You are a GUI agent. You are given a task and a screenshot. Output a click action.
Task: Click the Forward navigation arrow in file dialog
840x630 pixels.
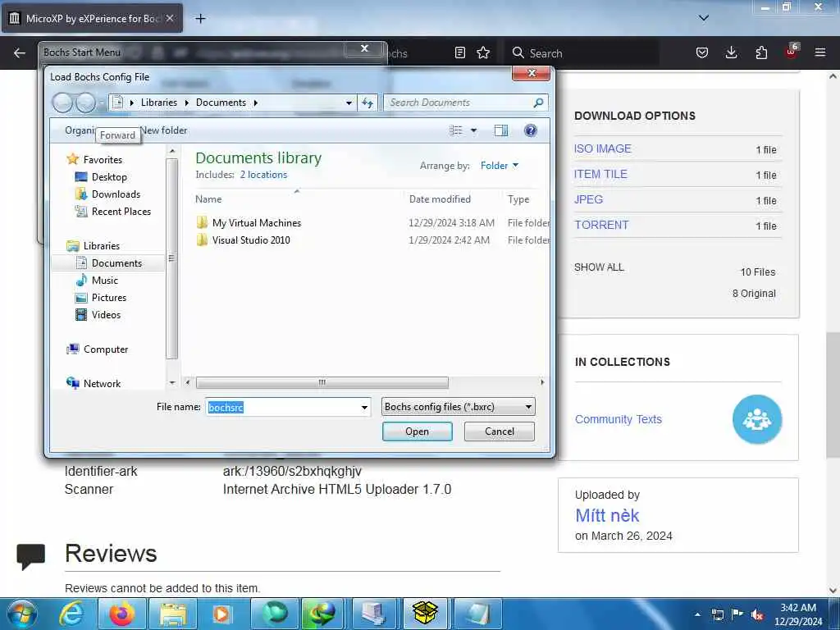click(85, 103)
